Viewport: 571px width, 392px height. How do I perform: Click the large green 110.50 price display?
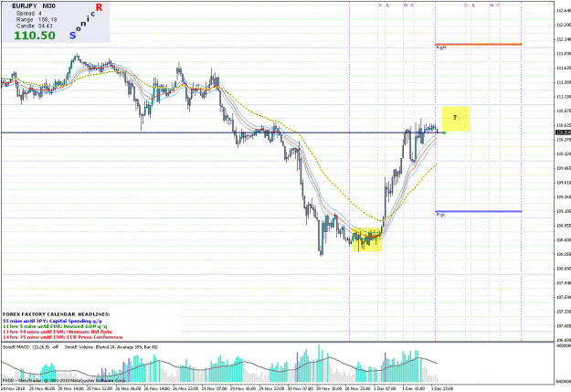click(35, 36)
